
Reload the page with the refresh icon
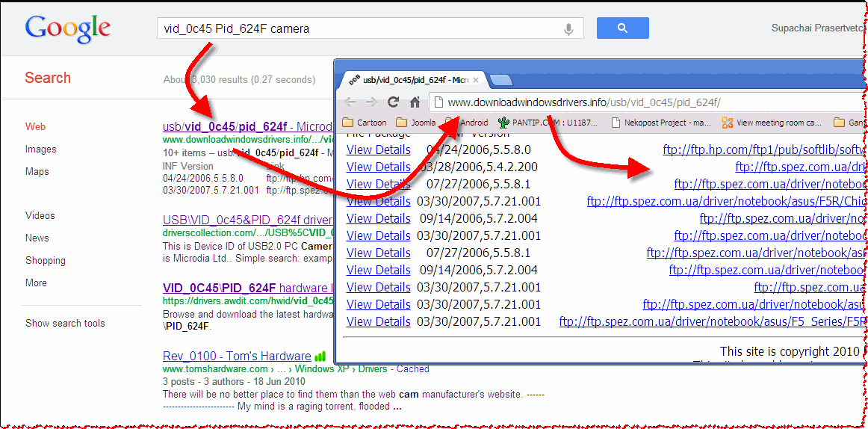pos(394,102)
